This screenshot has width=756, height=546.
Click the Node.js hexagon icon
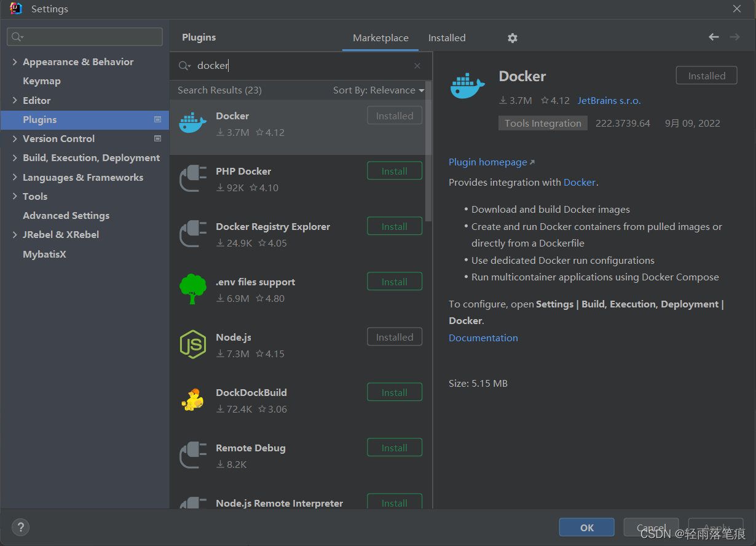192,345
